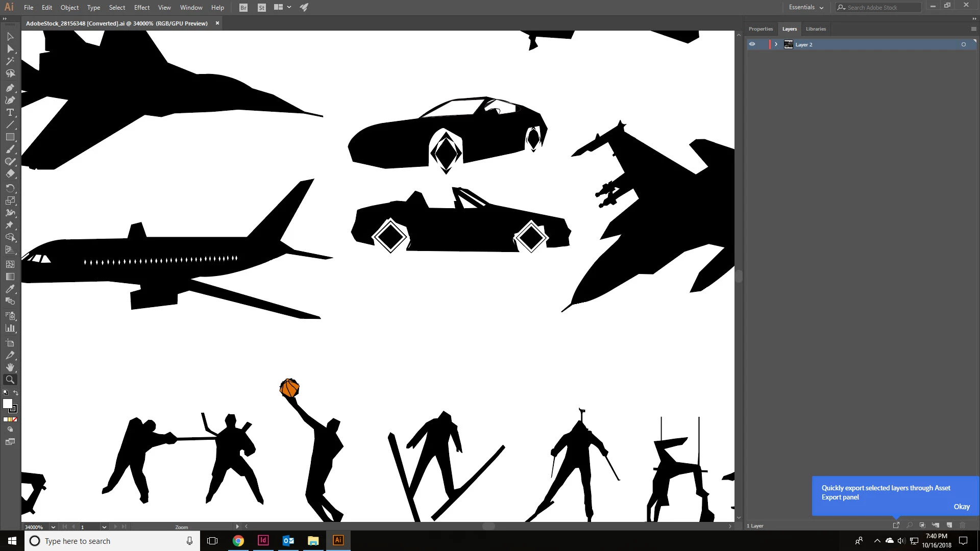Open Adobe Bridge from the top bar

coord(243,8)
